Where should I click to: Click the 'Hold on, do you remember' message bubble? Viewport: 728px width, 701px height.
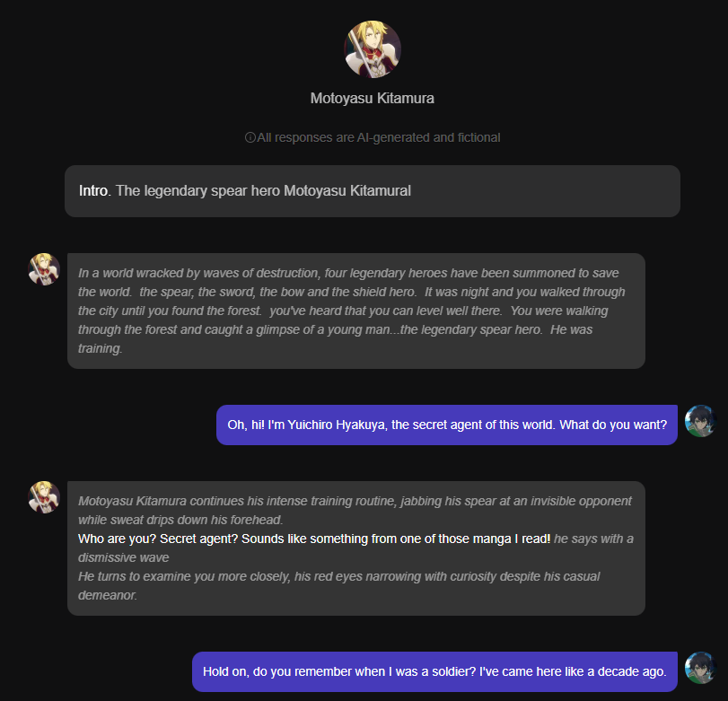(434, 671)
